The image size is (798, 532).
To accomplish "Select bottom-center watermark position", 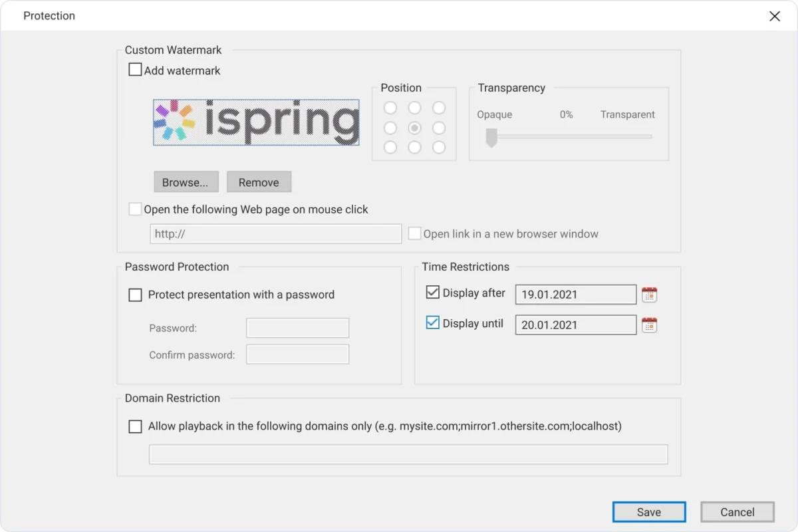I will pos(414,148).
